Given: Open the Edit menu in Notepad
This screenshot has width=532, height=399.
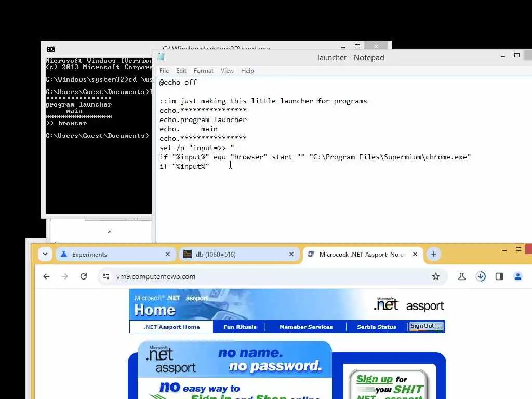Looking at the screenshot, I should (x=181, y=71).
